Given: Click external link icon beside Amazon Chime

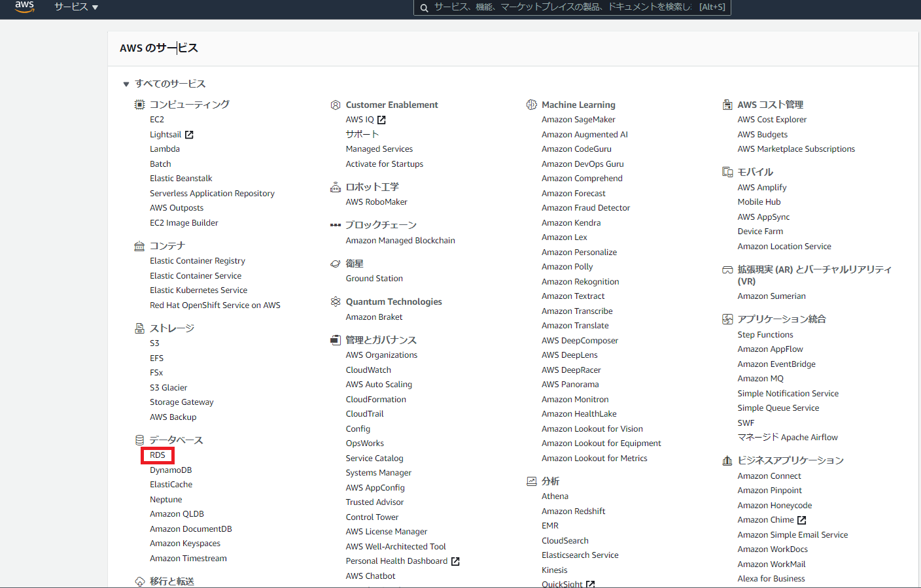Looking at the screenshot, I should pos(802,520).
